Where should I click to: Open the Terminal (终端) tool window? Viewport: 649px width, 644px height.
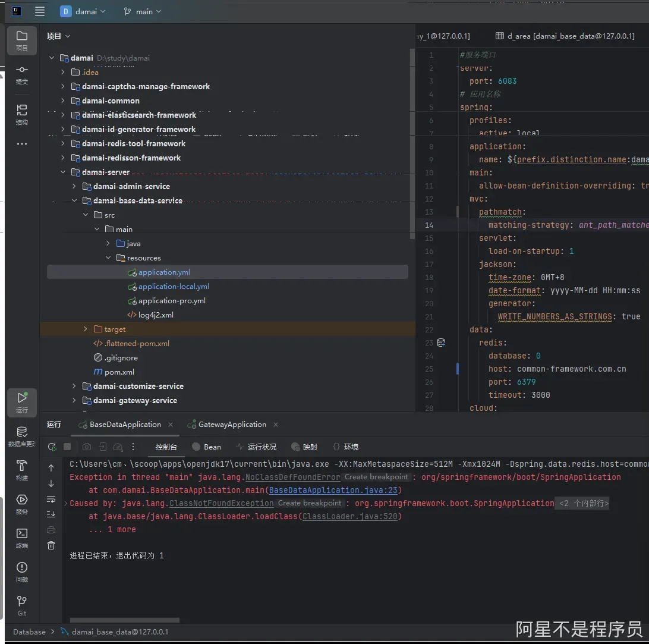click(22, 538)
